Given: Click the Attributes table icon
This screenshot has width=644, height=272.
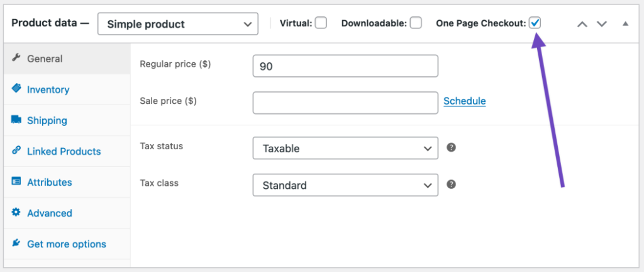Looking at the screenshot, I should point(16,182).
